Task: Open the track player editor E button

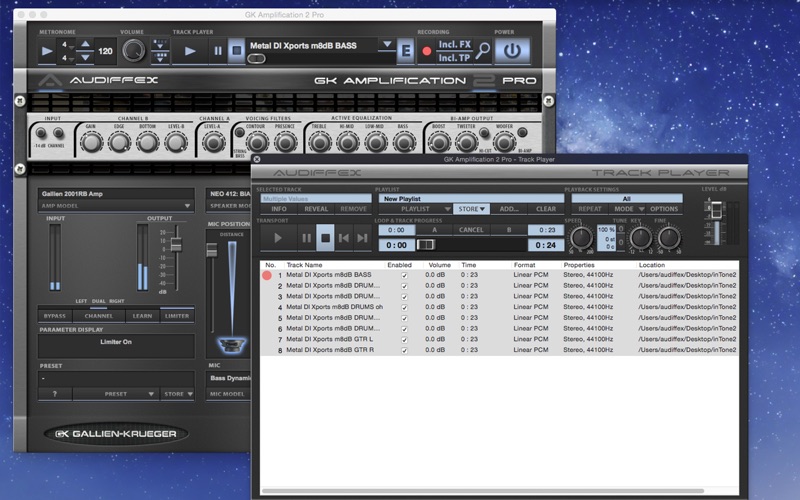Action: coord(405,49)
